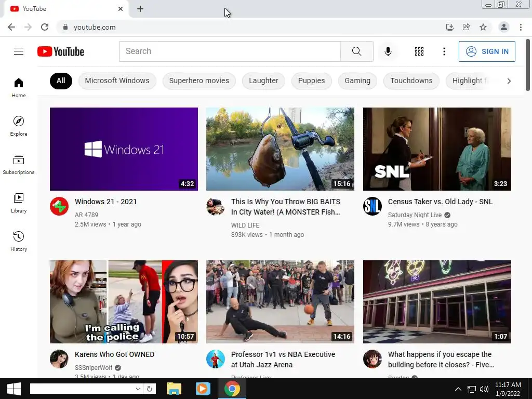Click the magnifier search button
532x399 pixels.
coord(356,51)
